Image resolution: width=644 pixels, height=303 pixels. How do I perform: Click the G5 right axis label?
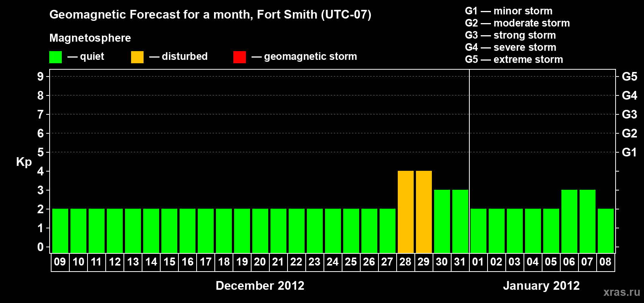(629, 77)
